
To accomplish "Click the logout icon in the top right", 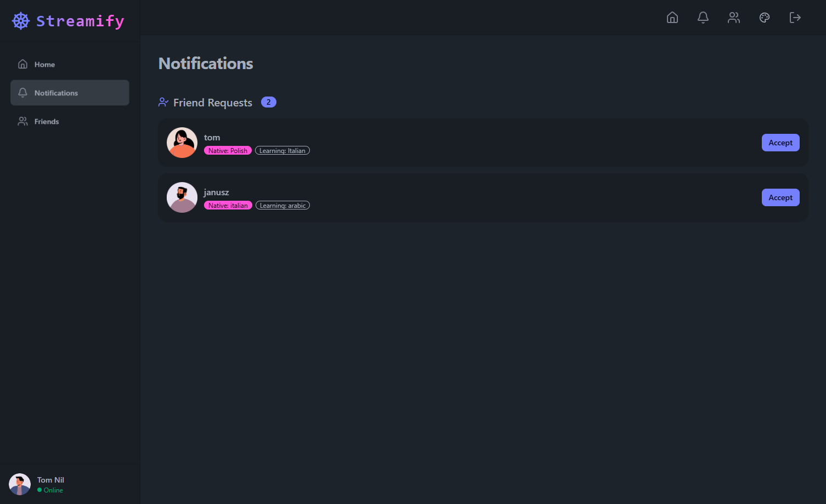I will tap(795, 18).
